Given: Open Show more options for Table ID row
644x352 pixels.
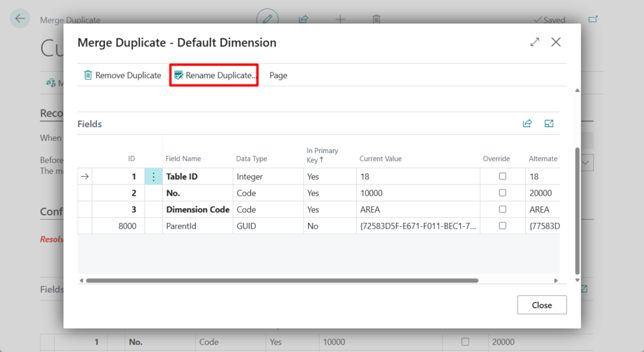Looking at the screenshot, I should pyautogui.click(x=153, y=177).
